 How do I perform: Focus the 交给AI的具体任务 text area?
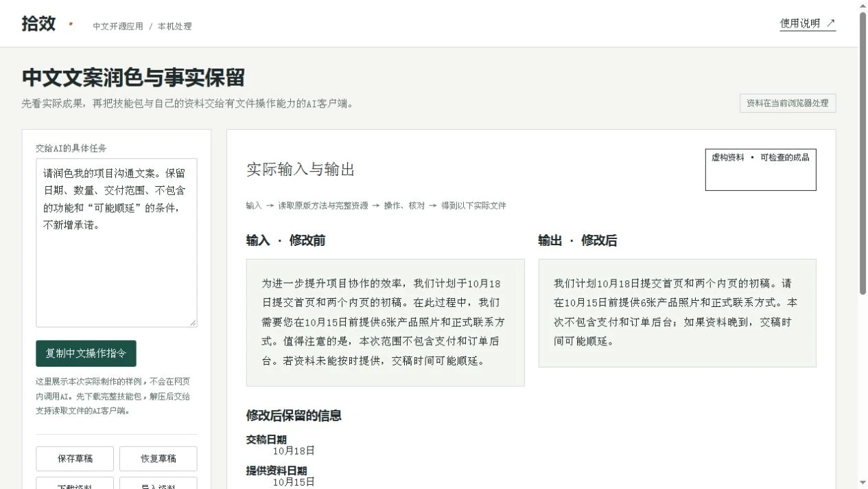pos(117,243)
